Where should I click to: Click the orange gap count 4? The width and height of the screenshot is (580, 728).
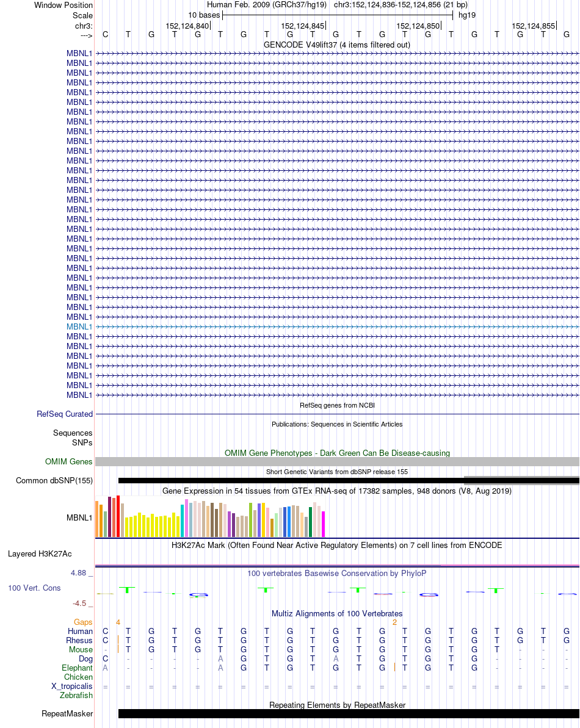118,622
